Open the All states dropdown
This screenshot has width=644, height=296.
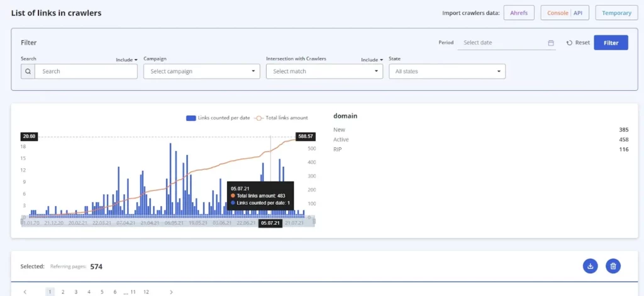447,71
